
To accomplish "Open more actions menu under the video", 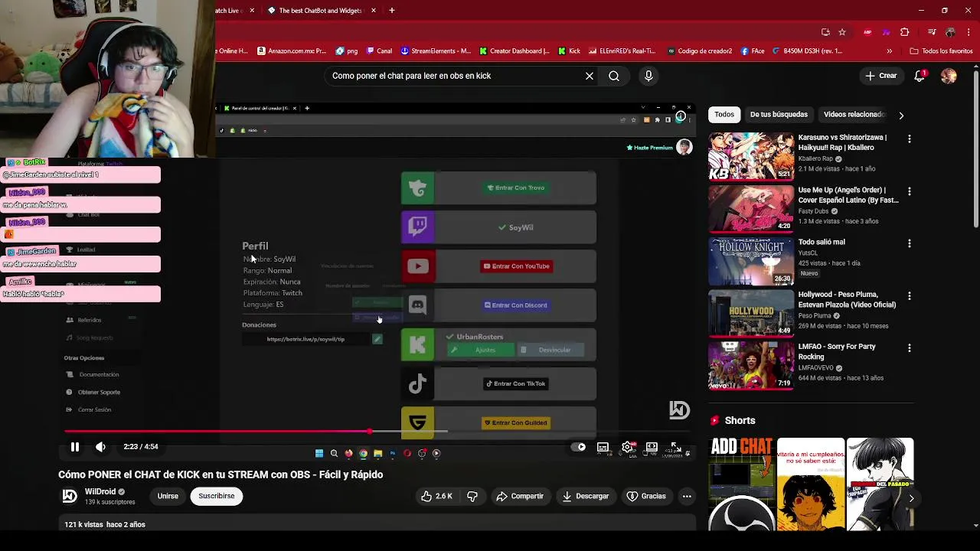I will [x=687, y=496].
